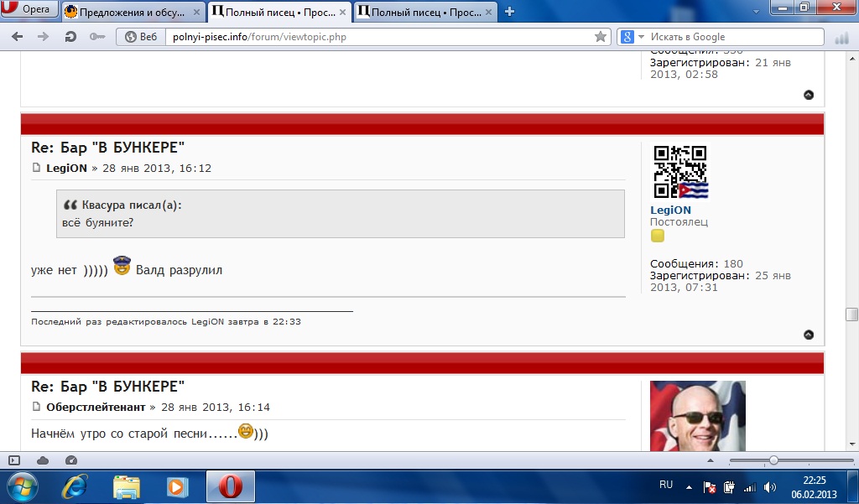Jump to top arrow of the upper post
The width and height of the screenshot is (859, 504).
pyautogui.click(x=809, y=95)
